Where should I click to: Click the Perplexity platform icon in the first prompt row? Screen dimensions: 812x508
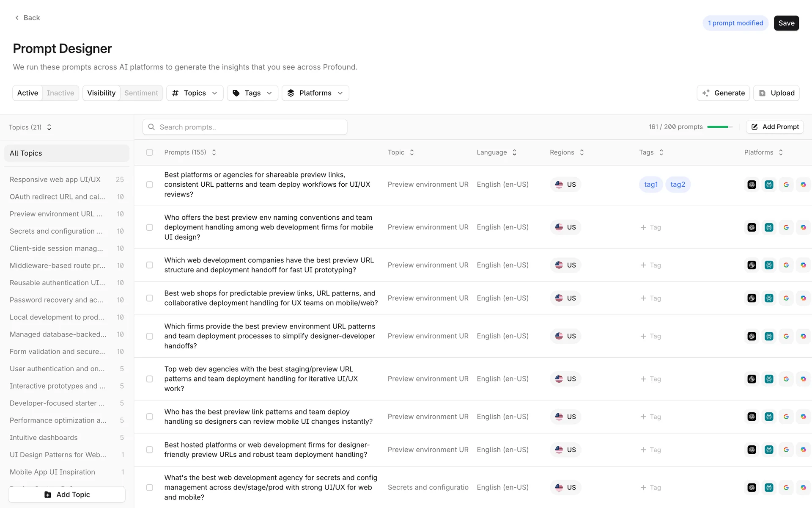click(x=769, y=185)
